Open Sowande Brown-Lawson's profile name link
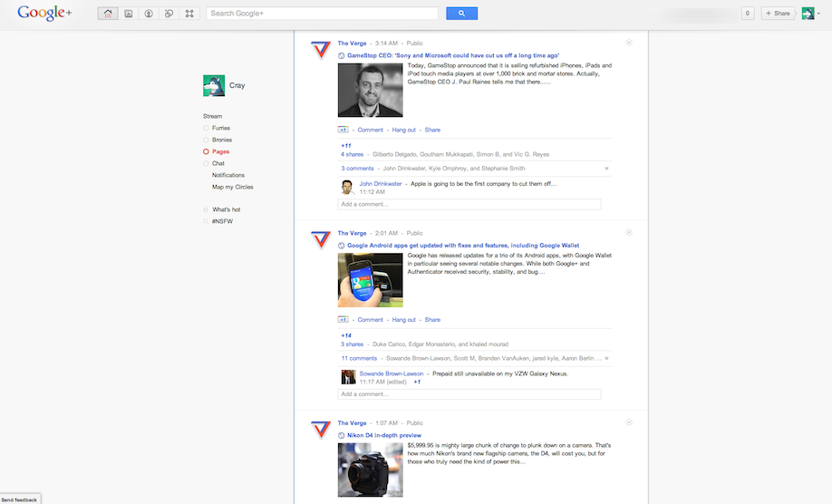The width and height of the screenshot is (832, 504). click(x=392, y=373)
